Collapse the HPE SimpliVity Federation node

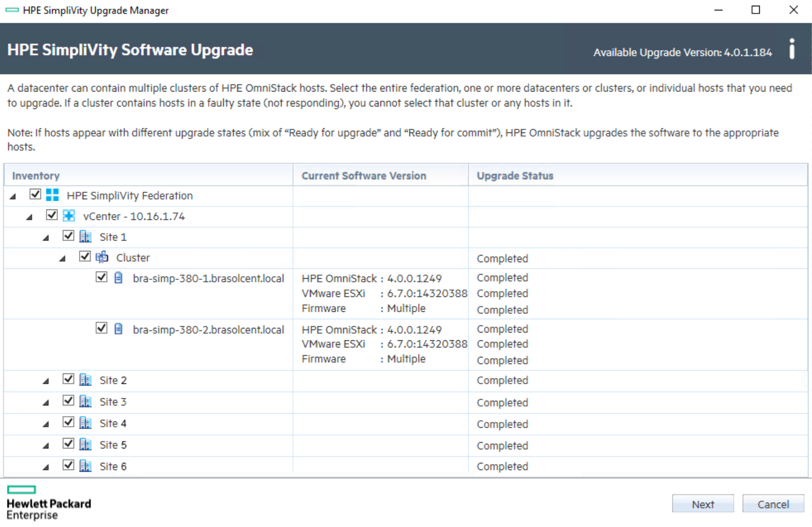click(x=13, y=197)
